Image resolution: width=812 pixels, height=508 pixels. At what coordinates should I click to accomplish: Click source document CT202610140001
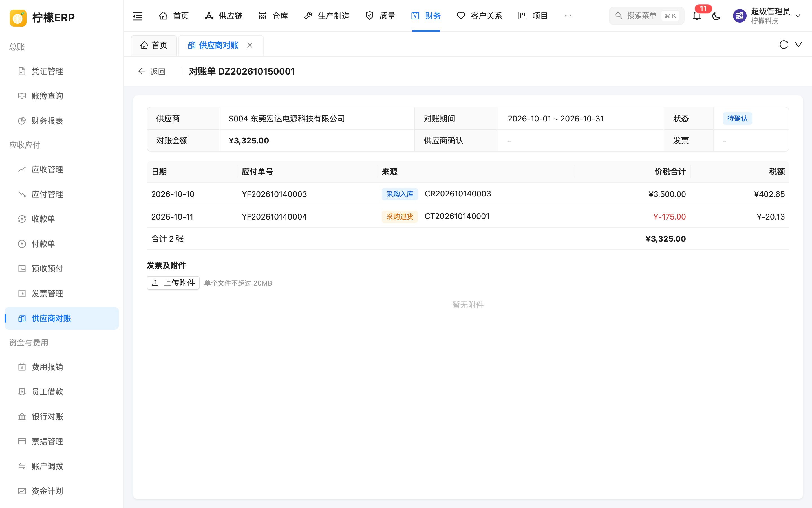(x=457, y=216)
